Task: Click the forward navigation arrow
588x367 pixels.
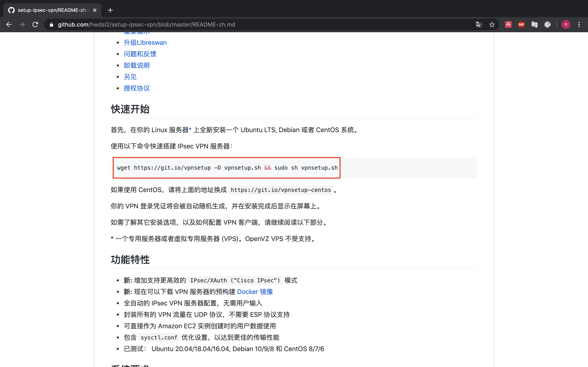Action: tap(22, 24)
